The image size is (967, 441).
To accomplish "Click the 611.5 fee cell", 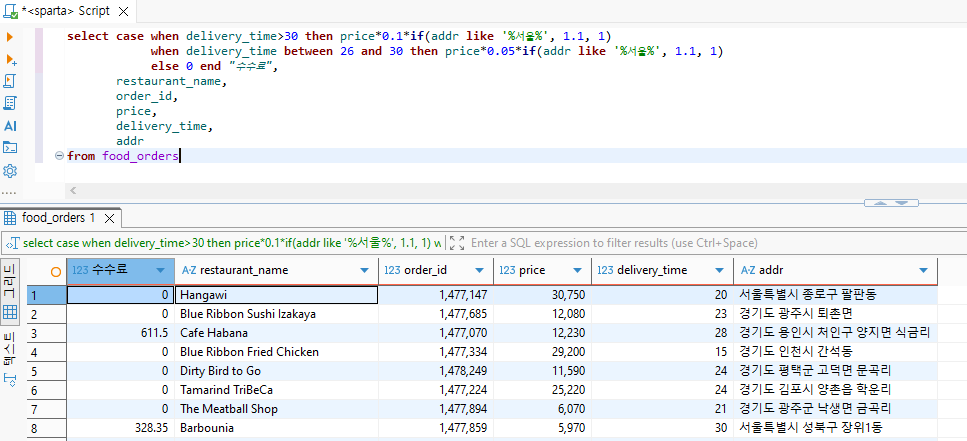I will click(120, 333).
